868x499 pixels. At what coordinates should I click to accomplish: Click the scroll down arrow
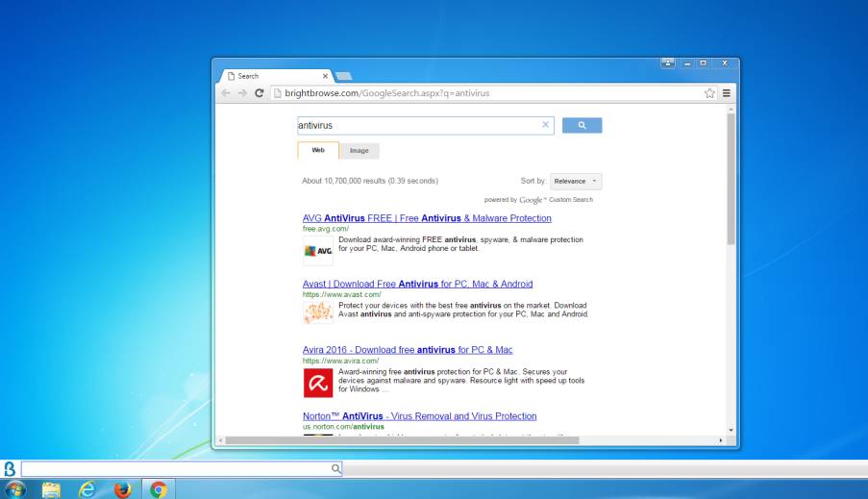coord(731,431)
